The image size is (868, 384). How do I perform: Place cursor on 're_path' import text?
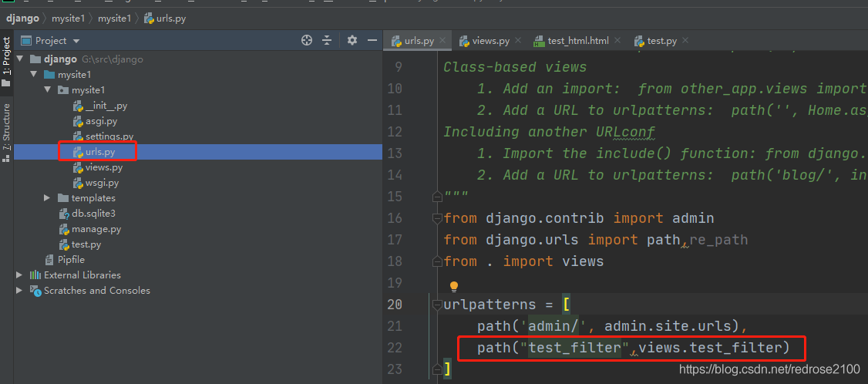click(718, 240)
